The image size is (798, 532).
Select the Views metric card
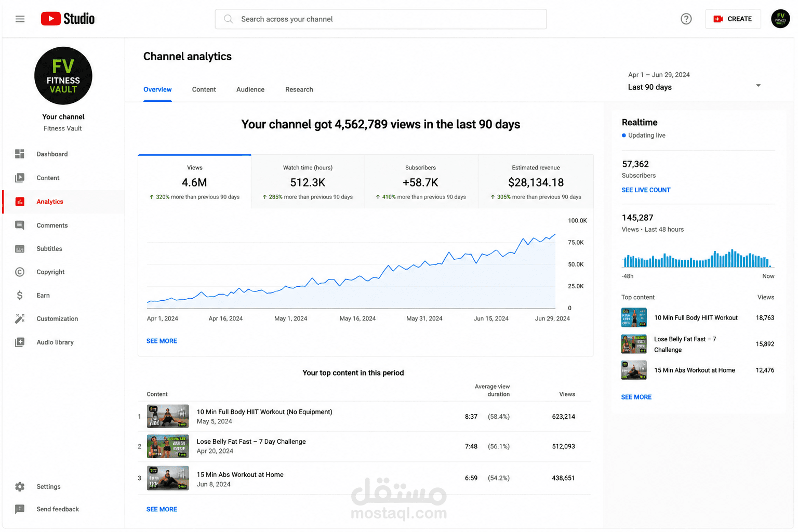(195, 182)
